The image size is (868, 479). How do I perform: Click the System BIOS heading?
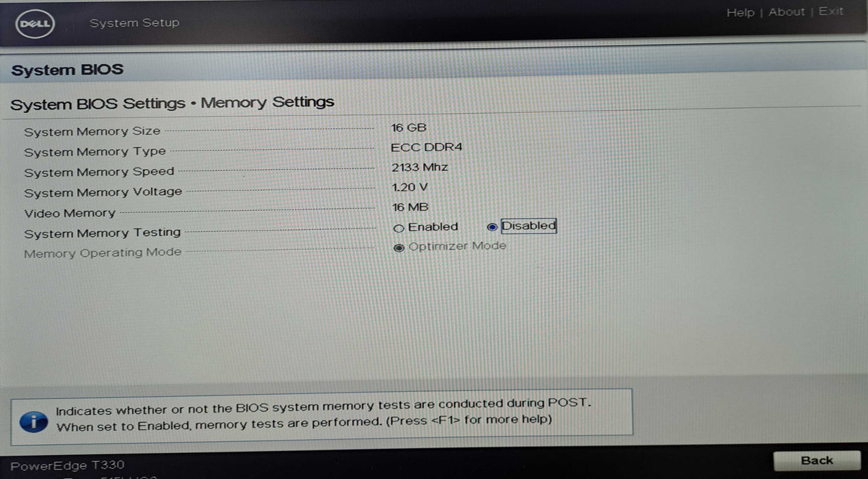(x=67, y=69)
